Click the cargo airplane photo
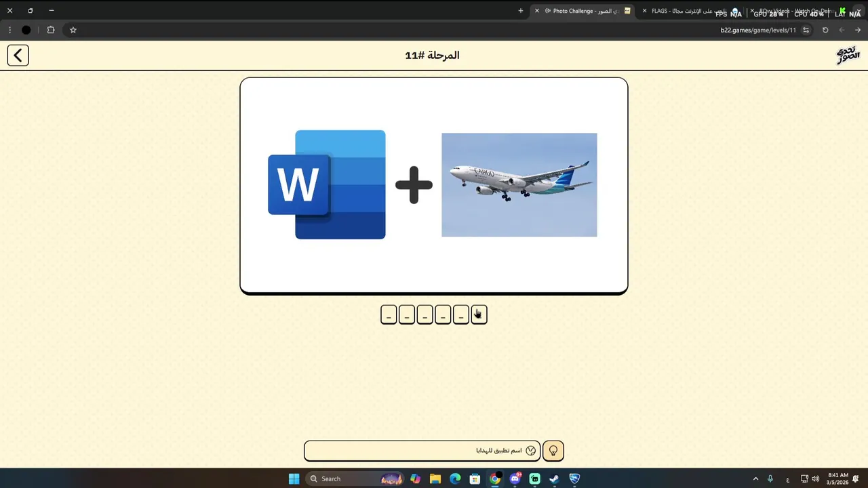The height and width of the screenshot is (488, 868). click(519, 185)
